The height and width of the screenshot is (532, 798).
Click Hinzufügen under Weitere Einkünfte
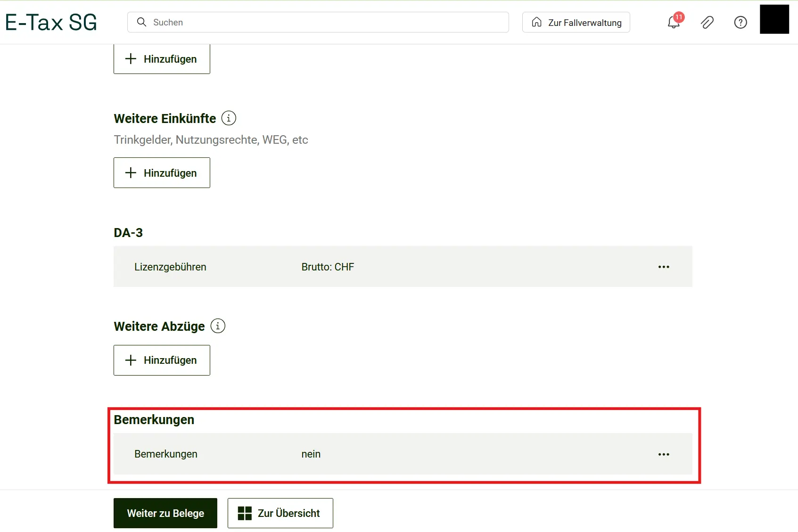point(161,173)
